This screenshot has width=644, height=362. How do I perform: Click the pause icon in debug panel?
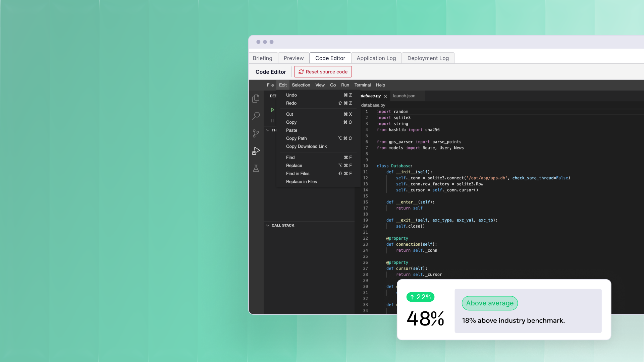[272, 121]
